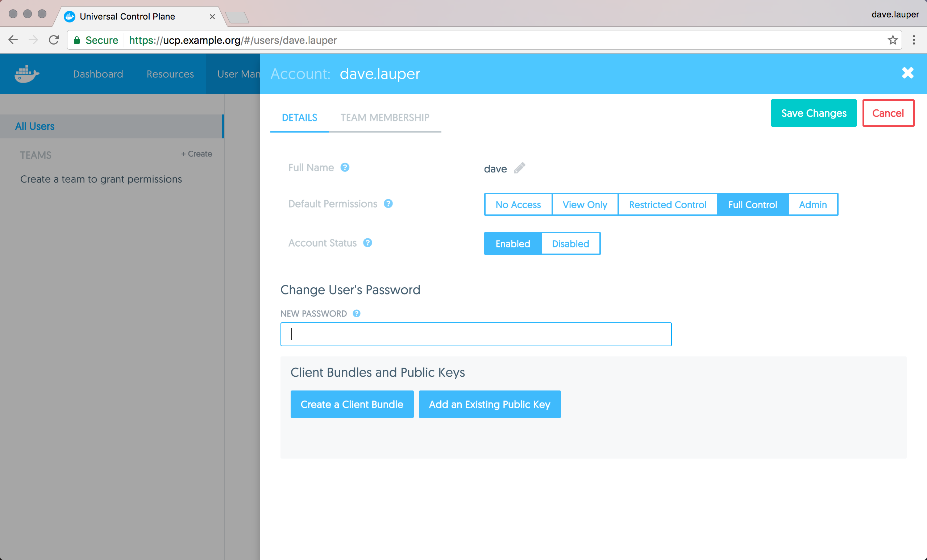This screenshot has height=560, width=927.
Task: Grant Admin permission level
Action: [812, 205]
